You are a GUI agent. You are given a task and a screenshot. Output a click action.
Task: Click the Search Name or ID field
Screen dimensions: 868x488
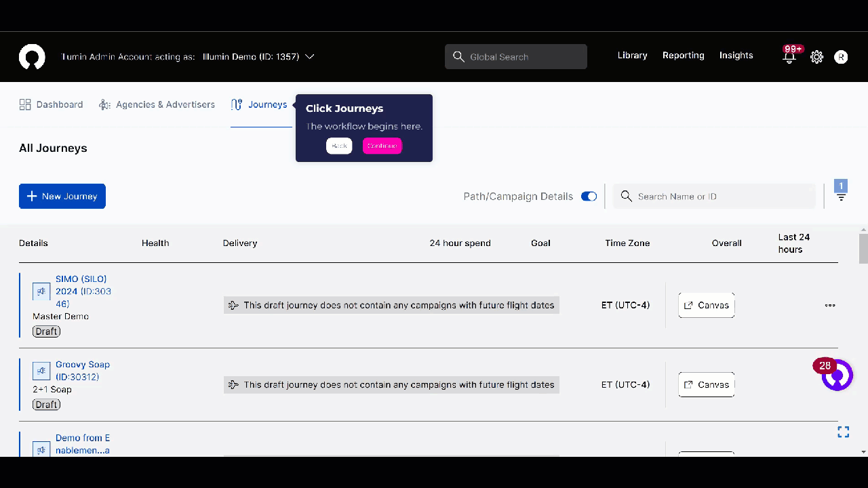point(715,197)
